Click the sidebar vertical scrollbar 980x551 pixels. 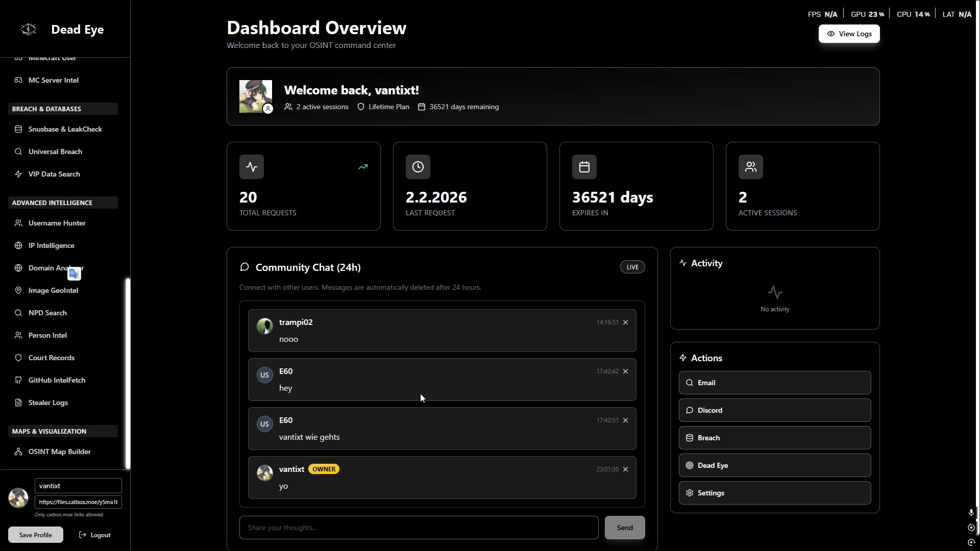point(128,372)
